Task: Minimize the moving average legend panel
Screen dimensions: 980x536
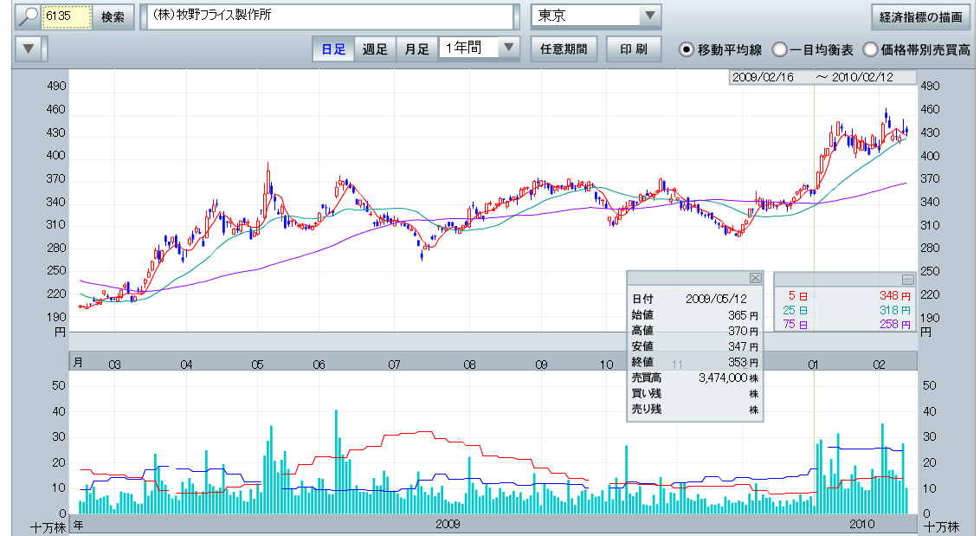Action: [x=907, y=279]
